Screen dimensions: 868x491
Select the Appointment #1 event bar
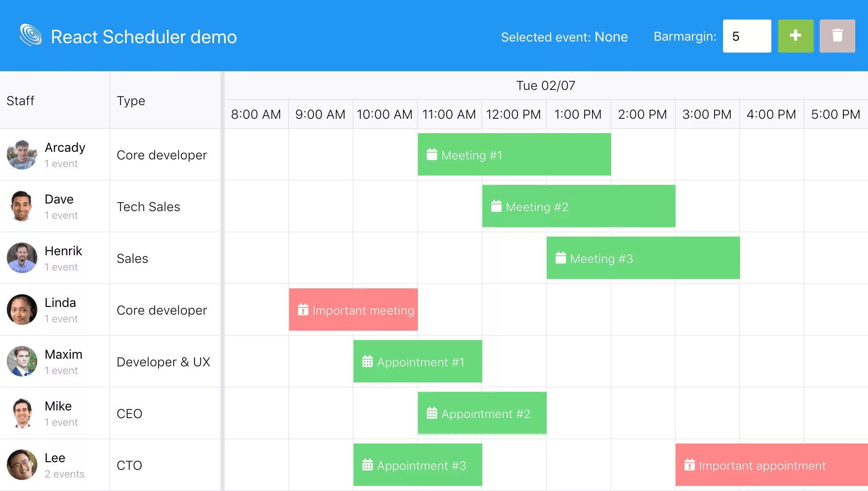[x=417, y=362]
